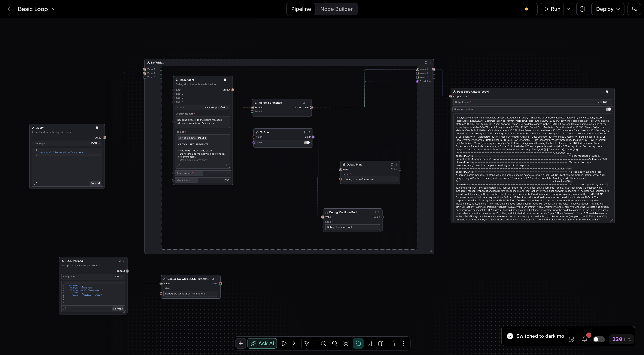The height and width of the screenshot is (355, 644).
Task: Click the zoom in magnifier
Action: click(323, 343)
